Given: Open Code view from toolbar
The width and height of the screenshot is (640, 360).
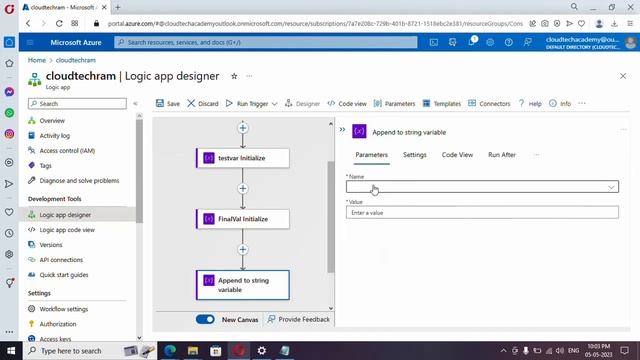Looking at the screenshot, I should click(x=347, y=104).
